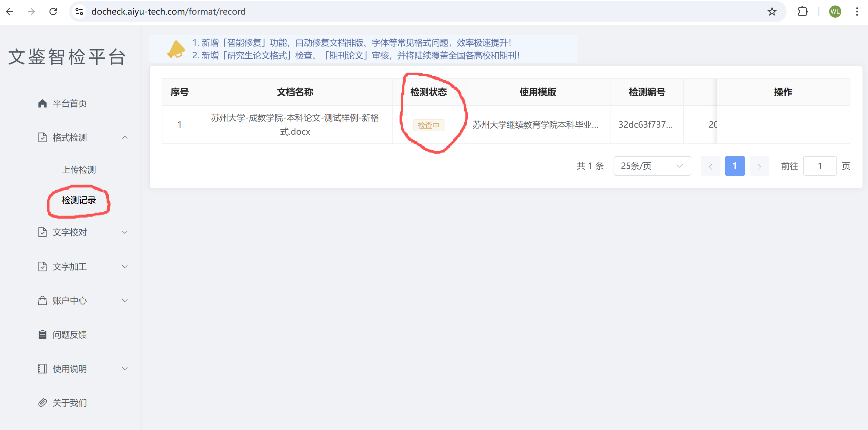Screen dimensions: 868x430
Task: Open the browser extensions puzzle icon
Action: point(802,12)
